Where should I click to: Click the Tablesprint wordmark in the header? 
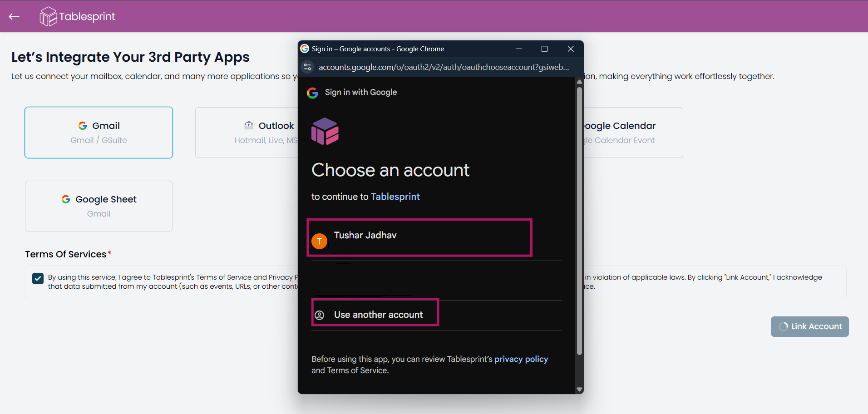click(x=87, y=17)
